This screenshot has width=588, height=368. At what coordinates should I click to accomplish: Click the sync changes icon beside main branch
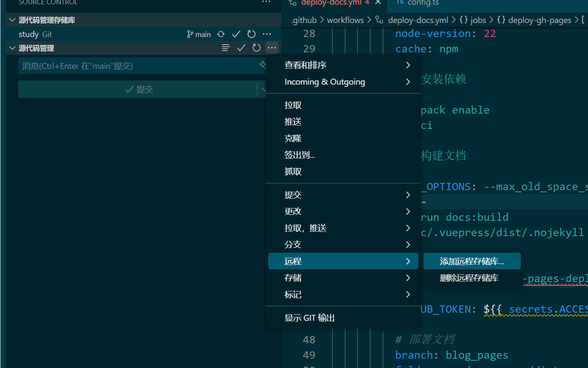coord(221,34)
